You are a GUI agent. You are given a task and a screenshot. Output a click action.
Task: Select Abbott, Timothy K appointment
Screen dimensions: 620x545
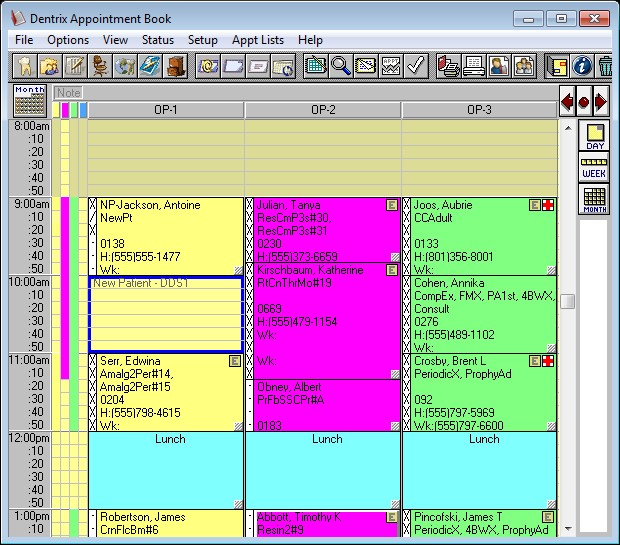(323, 523)
